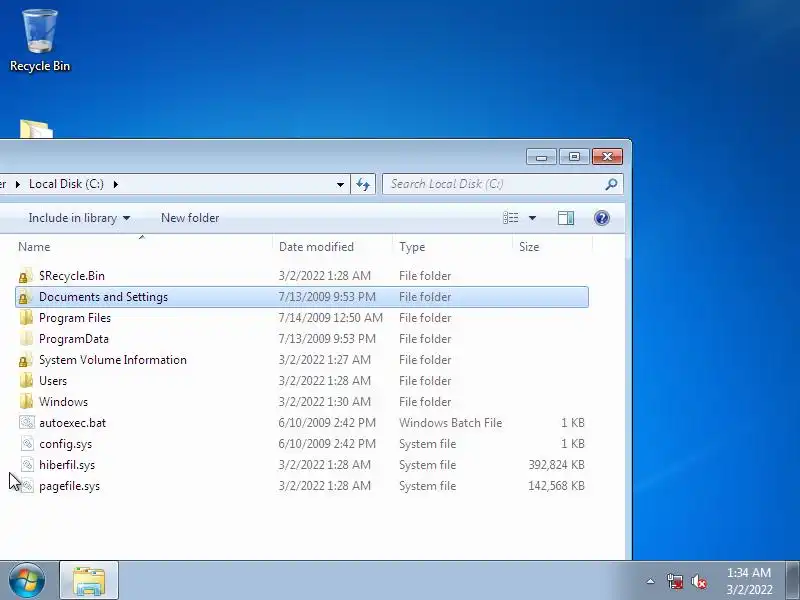Screen dimensions: 800x600
Task: Sort by the Name column header
Action: [34, 247]
